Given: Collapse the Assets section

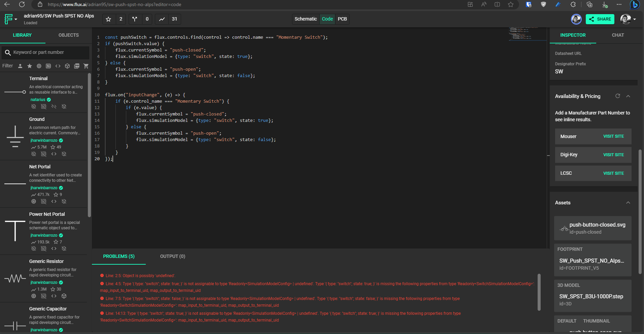Looking at the screenshot, I should click(628, 203).
